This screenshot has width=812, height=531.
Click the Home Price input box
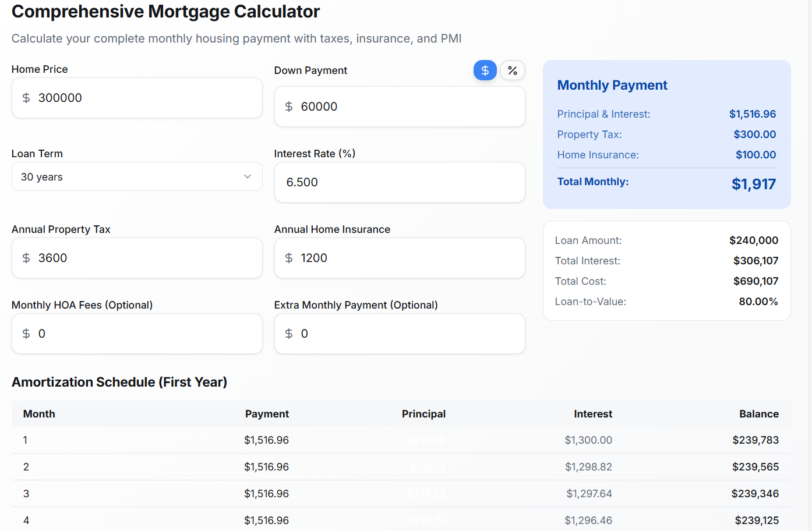(137, 98)
